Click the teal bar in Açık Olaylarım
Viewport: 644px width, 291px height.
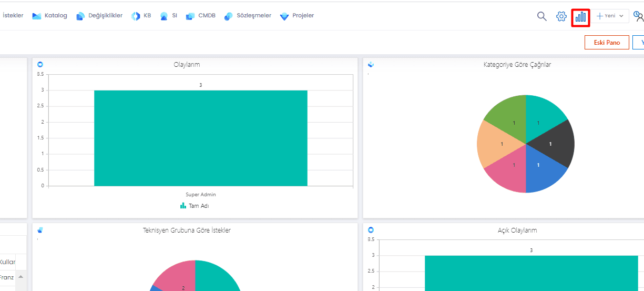coord(531,273)
